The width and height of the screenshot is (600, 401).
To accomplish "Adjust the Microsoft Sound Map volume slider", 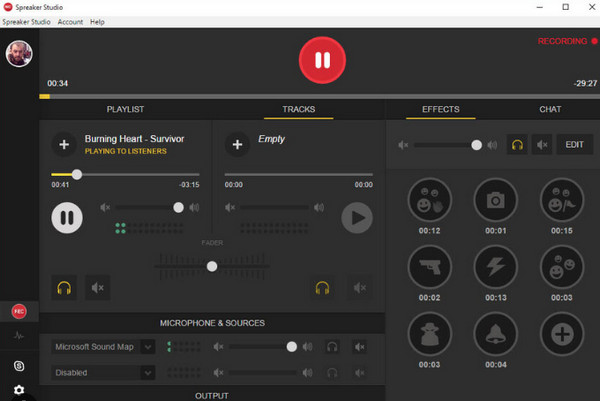I will tap(263, 347).
